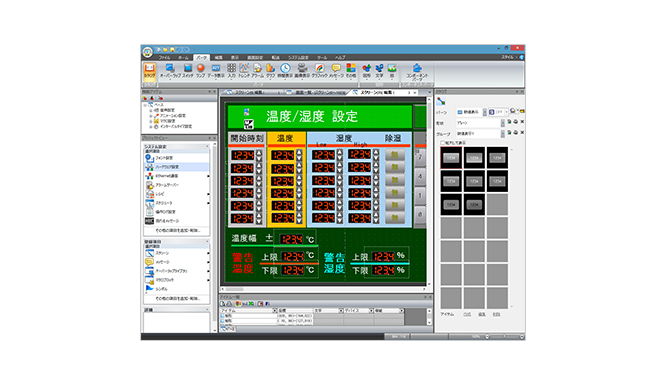Select the グラフ (Graph) bar-chart icon
Image resolution: width=648 pixels, height=376 pixels.
coord(270,71)
